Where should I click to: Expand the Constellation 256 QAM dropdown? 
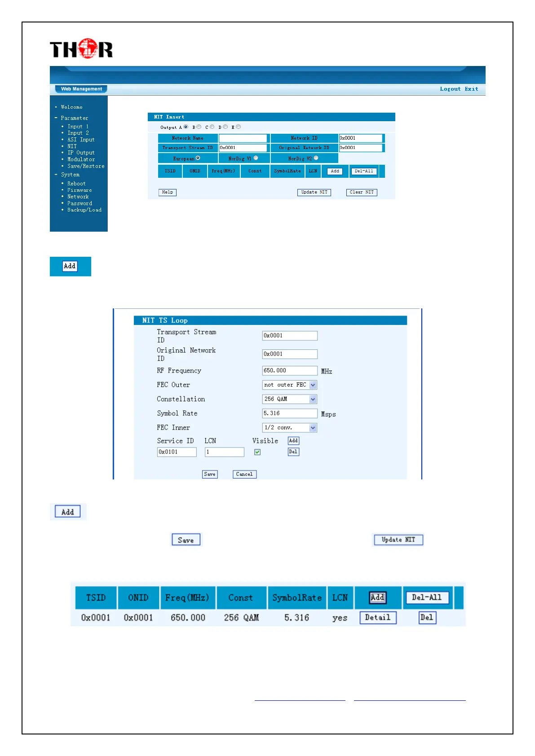(313, 399)
